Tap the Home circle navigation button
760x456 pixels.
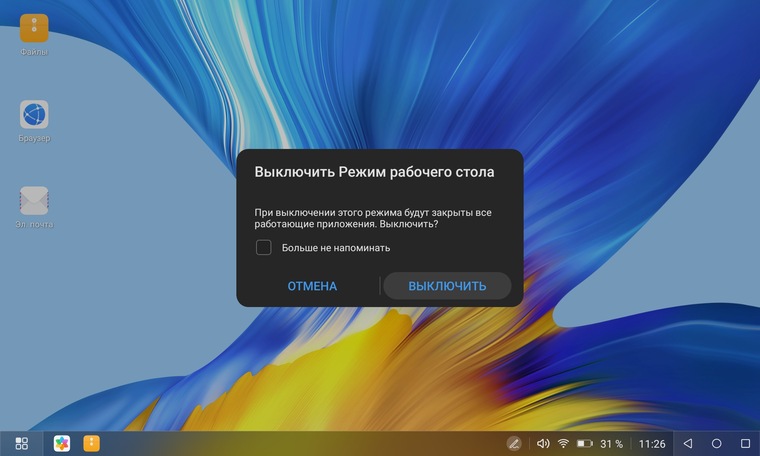click(x=716, y=443)
